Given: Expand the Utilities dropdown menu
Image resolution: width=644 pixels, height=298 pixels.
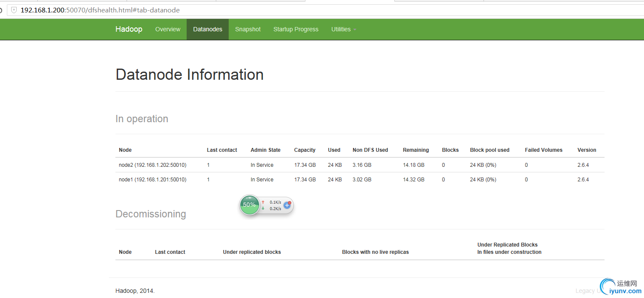Looking at the screenshot, I should pyautogui.click(x=344, y=29).
